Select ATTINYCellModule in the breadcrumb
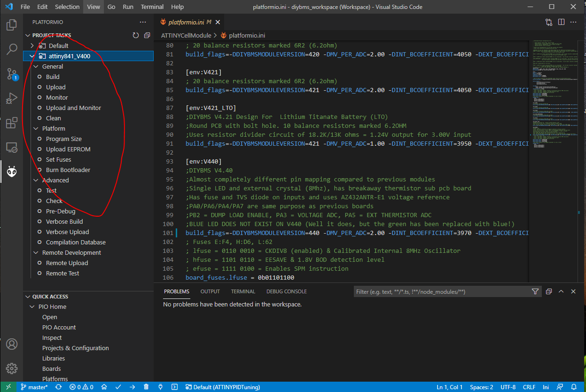The image size is (586, 392). pyautogui.click(x=186, y=35)
